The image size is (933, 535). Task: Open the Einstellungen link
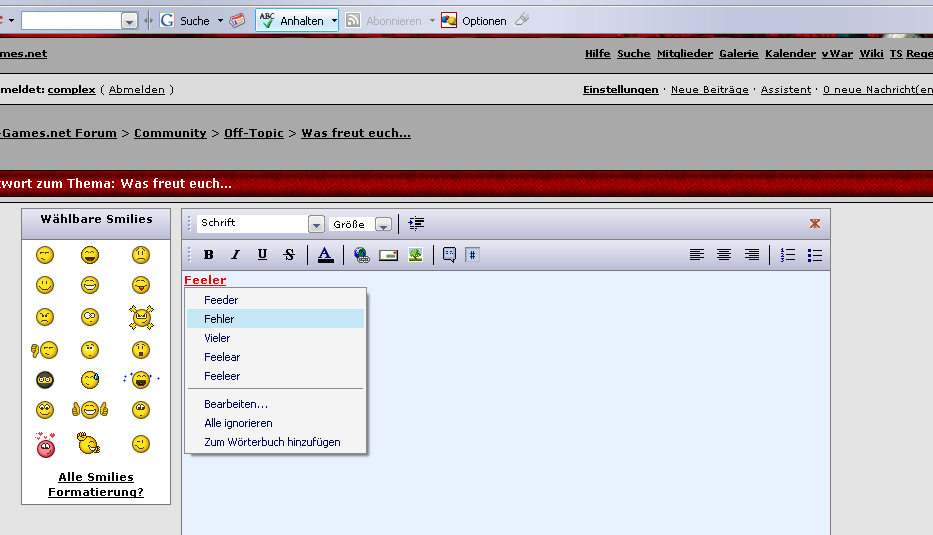click(621, 89)
